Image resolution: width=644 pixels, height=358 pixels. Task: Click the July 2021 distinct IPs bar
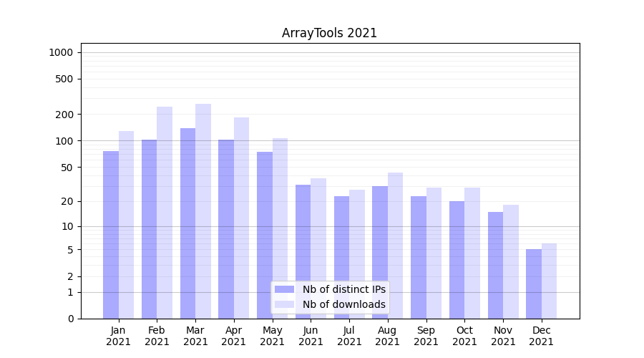coord(341,257)
